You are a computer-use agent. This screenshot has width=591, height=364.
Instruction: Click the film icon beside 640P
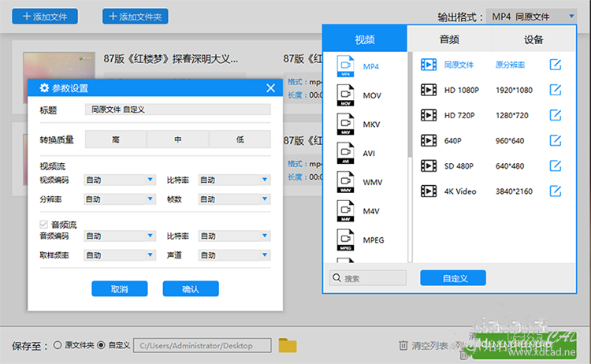429,140
